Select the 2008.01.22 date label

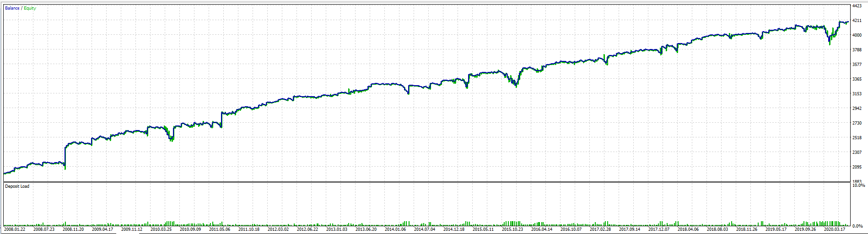(15, 229)
